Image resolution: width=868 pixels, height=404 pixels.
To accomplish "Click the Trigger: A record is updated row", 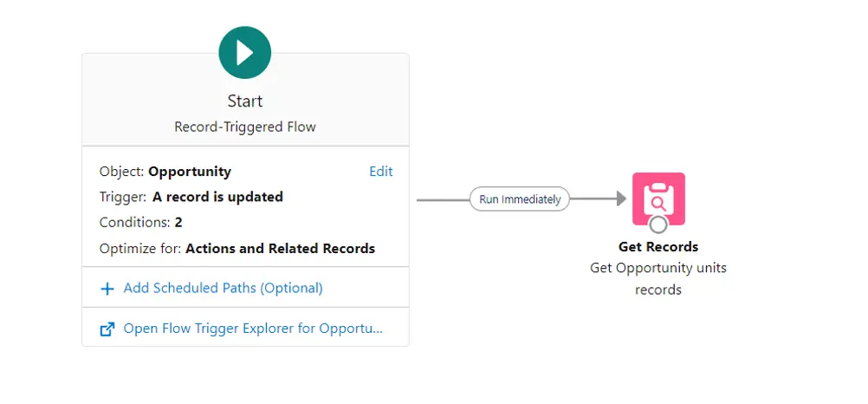I will click(191, 197).
